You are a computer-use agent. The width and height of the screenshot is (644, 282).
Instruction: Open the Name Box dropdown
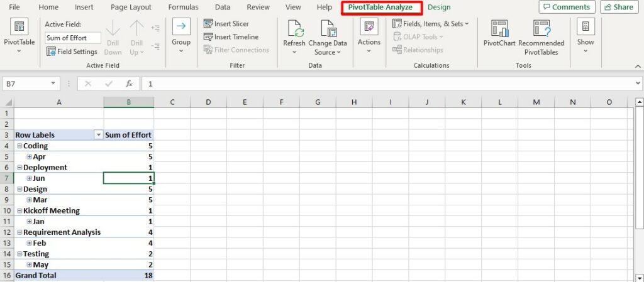point(53,84)
